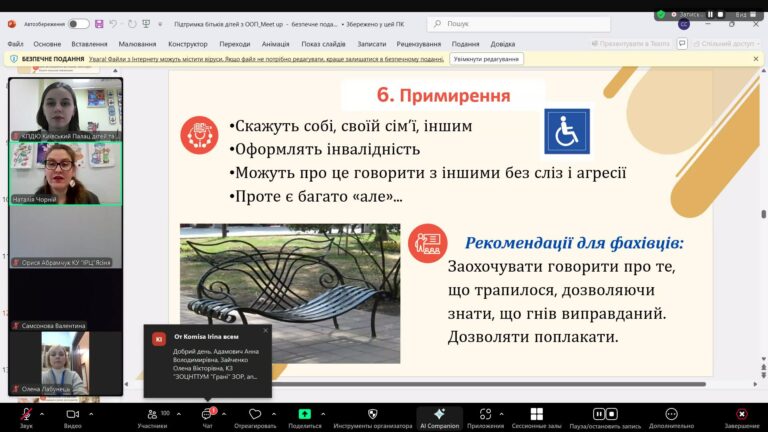Dismiss the Komisa Irina chat notification

coord(265,330)
